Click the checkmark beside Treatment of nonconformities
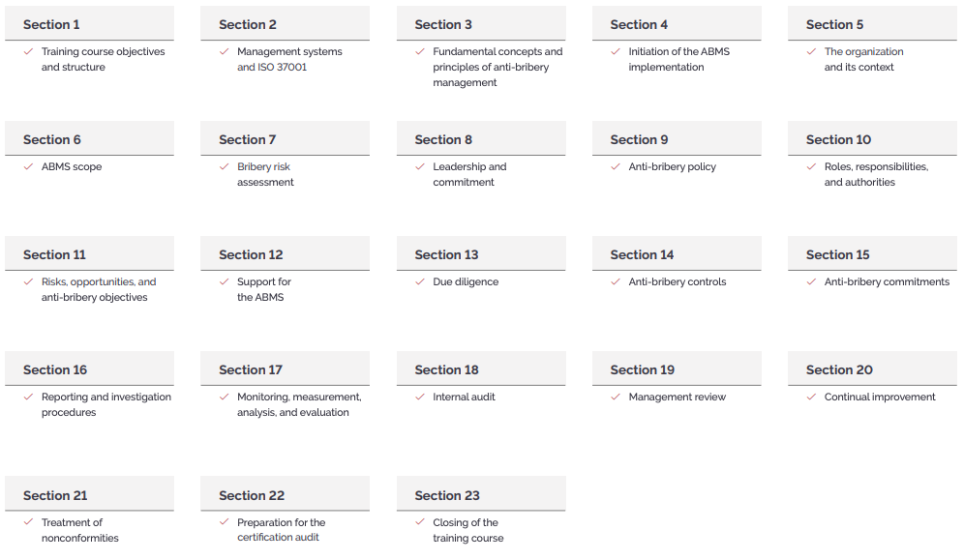Image resolution: width=964 pixels, height=560 pixels. point(28,522)
